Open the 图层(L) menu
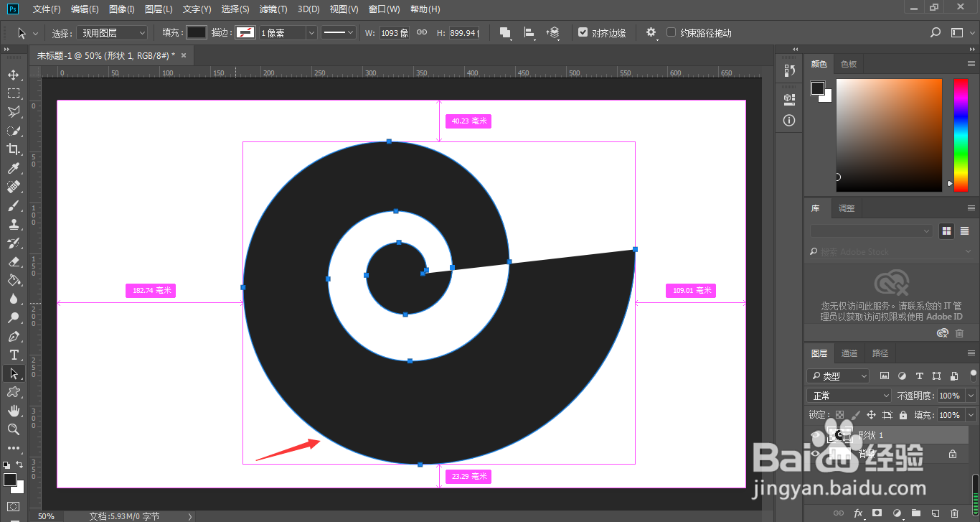980x522 pixels. (x=159, y=9)
